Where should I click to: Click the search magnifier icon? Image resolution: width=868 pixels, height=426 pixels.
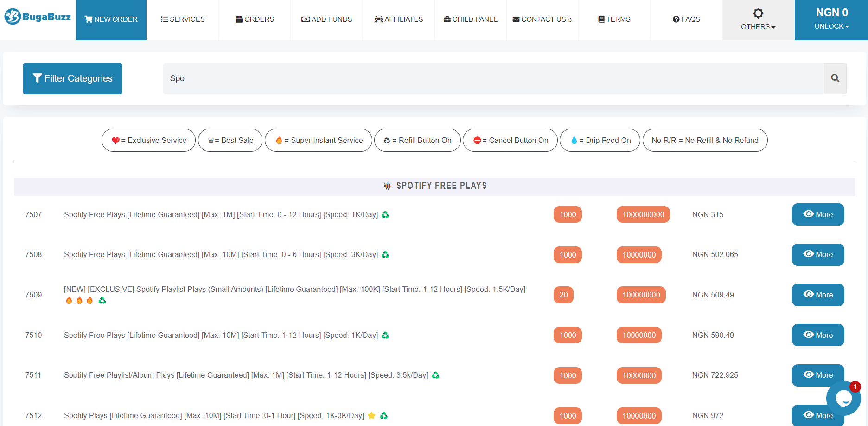pos(835,78)
